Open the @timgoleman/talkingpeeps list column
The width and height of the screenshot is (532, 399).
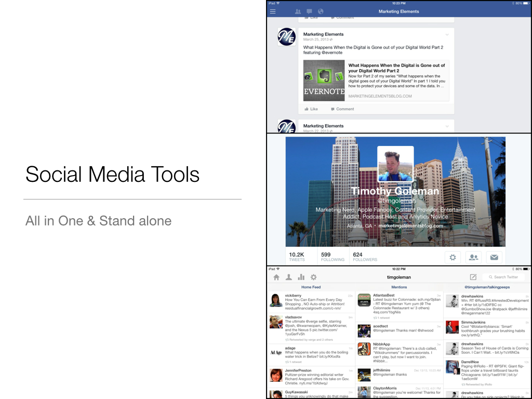click(x=487, y=287)
